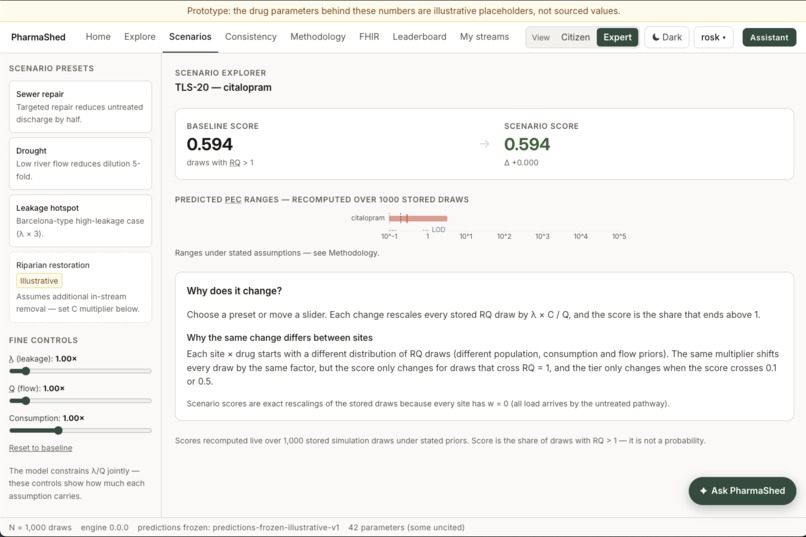
Task: Click the 10^3 axis tick label
Action: point(542,236)
